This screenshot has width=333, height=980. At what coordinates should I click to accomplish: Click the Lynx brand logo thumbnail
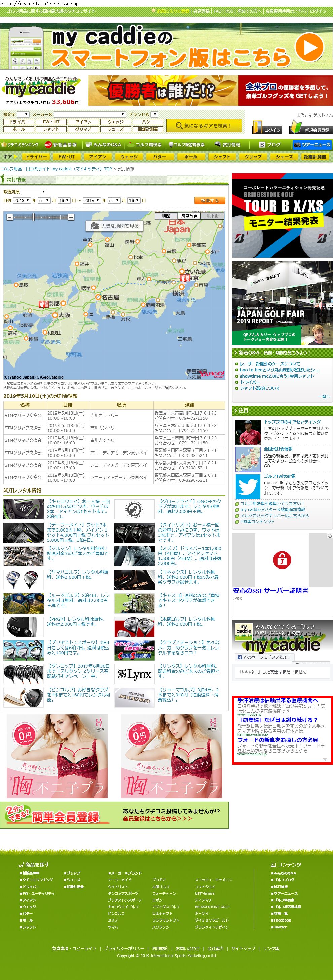[x=134, y=674]
